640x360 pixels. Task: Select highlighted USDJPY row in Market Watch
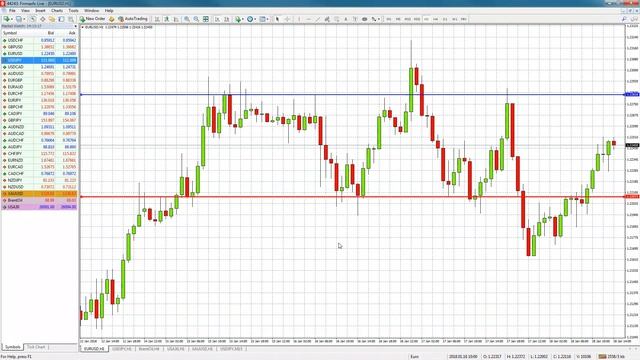pyautogui.click(x=39, y=60)
